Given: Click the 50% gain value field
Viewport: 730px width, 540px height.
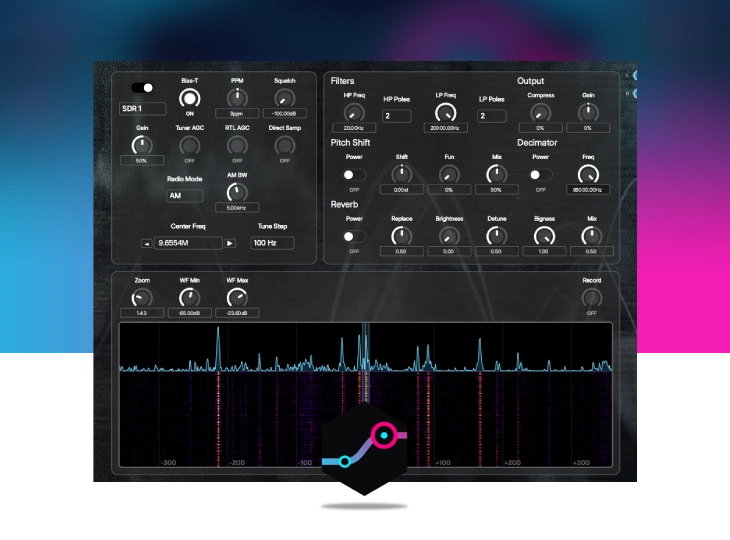Looking at the screenshot, I should (142, 161).
